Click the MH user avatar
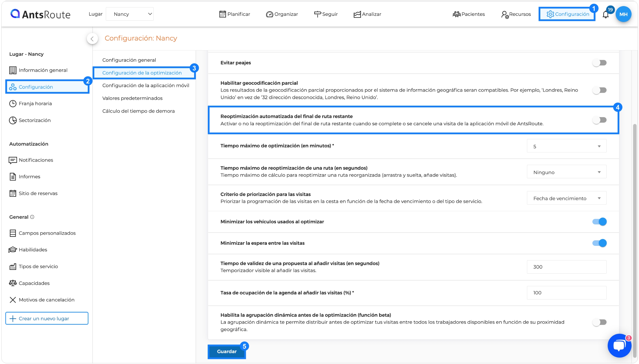 623,14
